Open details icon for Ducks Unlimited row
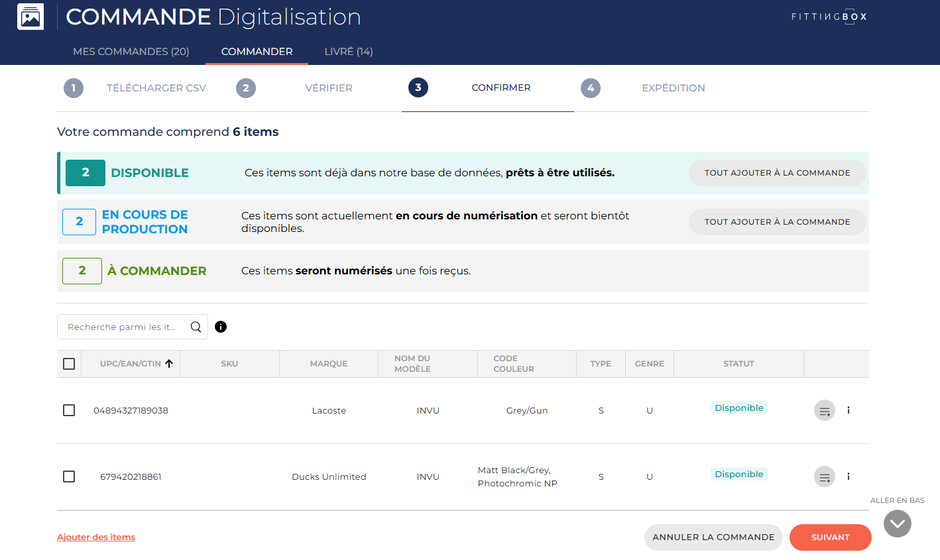 849,476
